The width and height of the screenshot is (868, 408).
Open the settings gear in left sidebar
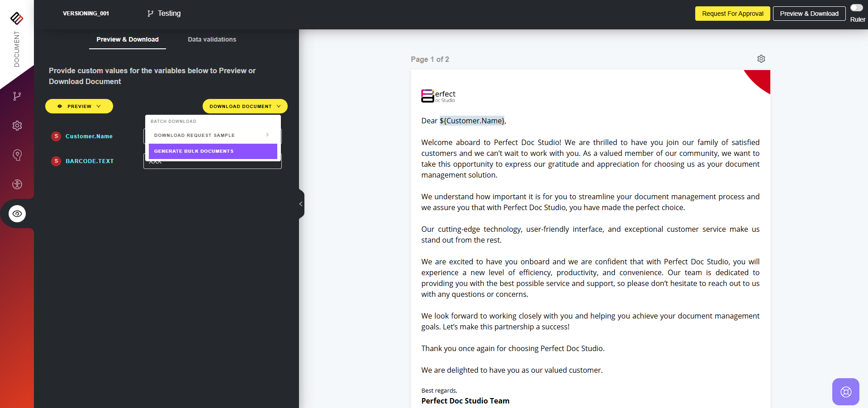click(x=17, y=126)
